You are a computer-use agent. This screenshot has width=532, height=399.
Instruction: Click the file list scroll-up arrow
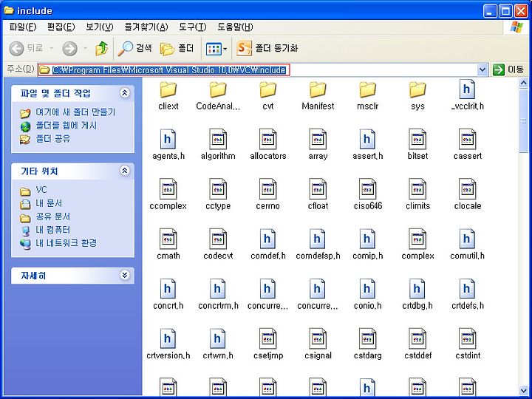tap(524, 83)
